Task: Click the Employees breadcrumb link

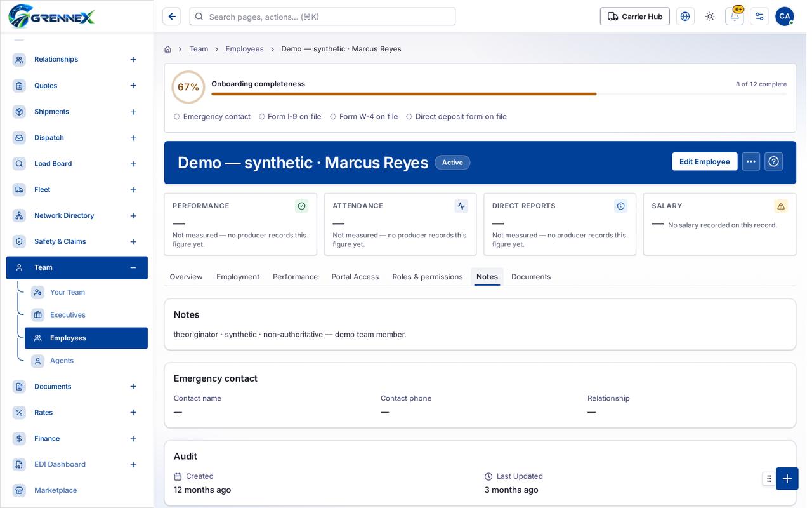Action: [245, 49]
